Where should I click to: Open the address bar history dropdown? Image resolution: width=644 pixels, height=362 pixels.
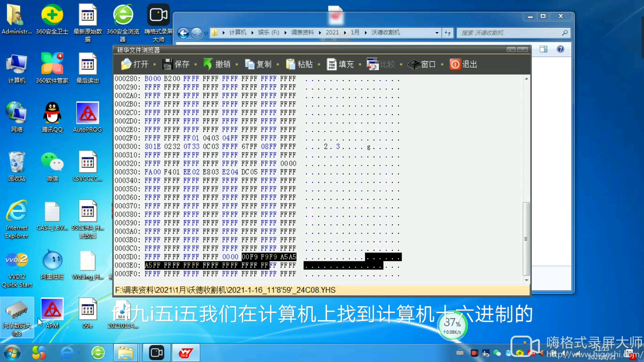coord(437,33)
